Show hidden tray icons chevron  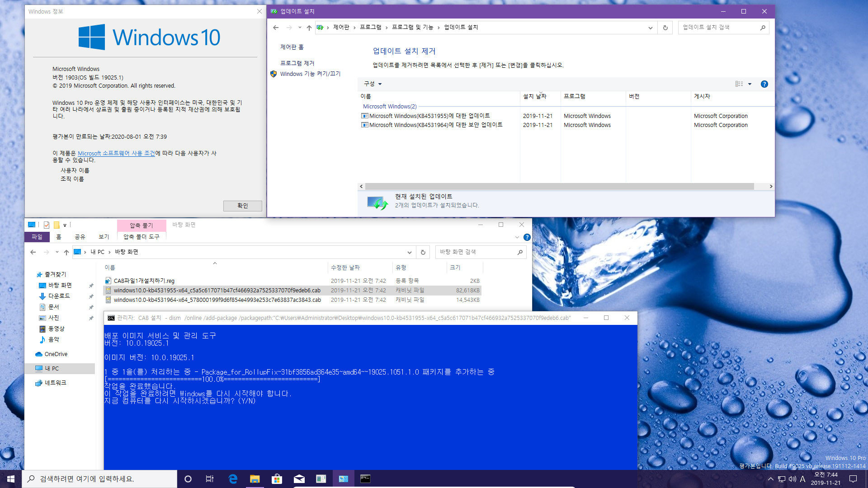[770, 479]
